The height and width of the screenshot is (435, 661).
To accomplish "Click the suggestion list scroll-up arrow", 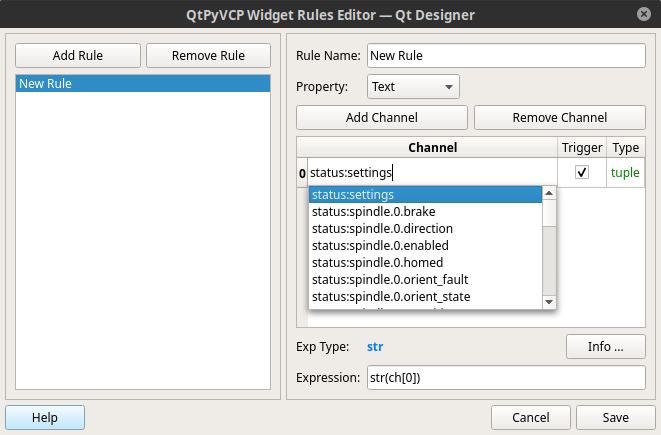I will pos(549,193).
